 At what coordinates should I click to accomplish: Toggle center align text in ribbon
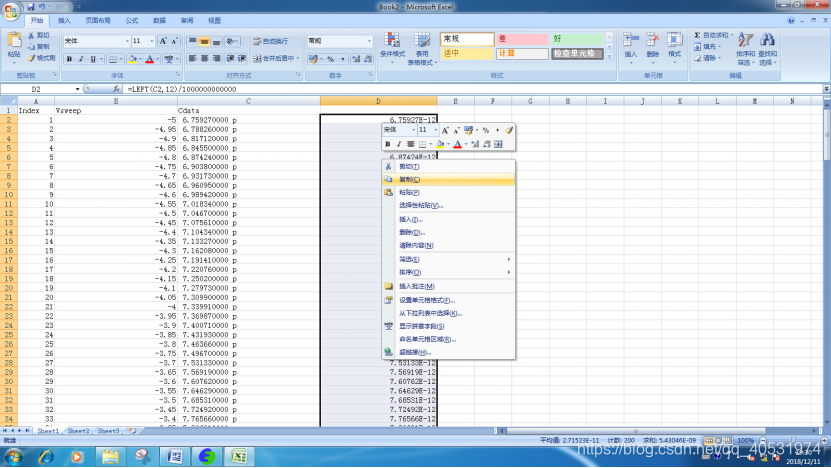point(205,59)
